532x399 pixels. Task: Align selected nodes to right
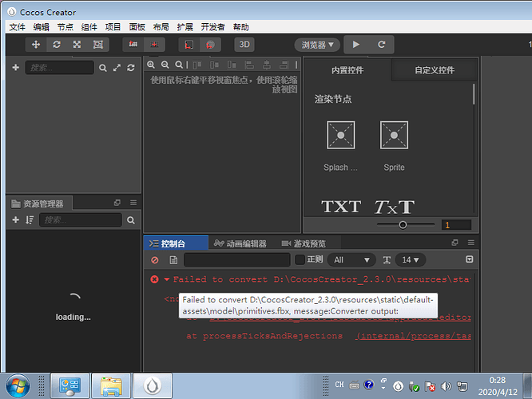coord(284,65)
